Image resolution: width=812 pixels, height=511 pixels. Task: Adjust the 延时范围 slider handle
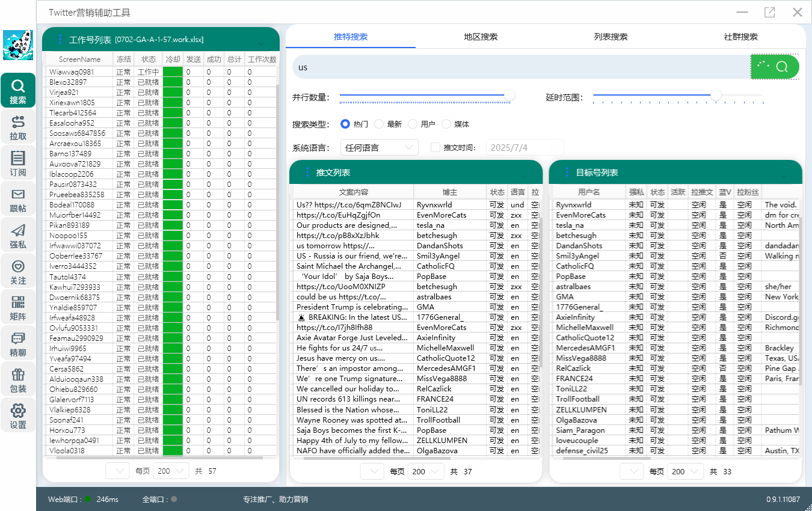716,95
